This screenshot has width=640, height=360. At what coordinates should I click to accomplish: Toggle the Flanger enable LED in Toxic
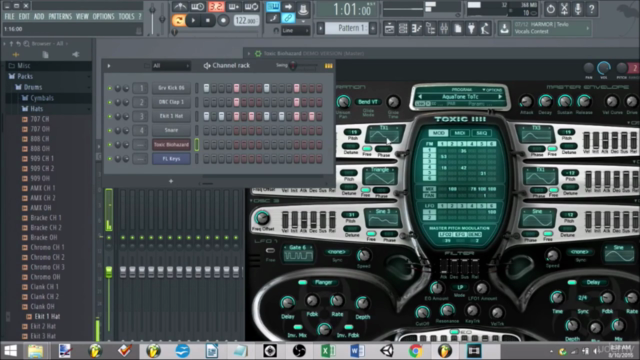tap(302, 282)
